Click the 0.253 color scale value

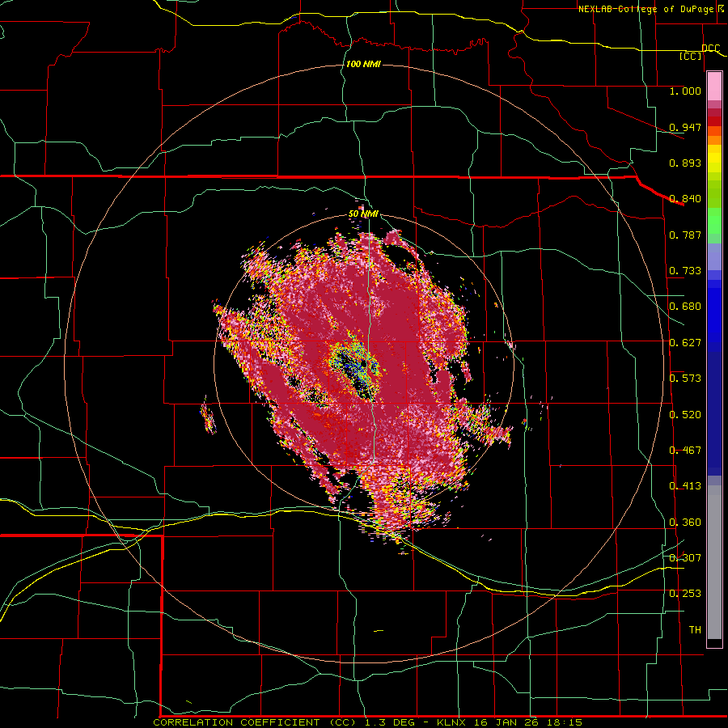(x=685, y=594)
